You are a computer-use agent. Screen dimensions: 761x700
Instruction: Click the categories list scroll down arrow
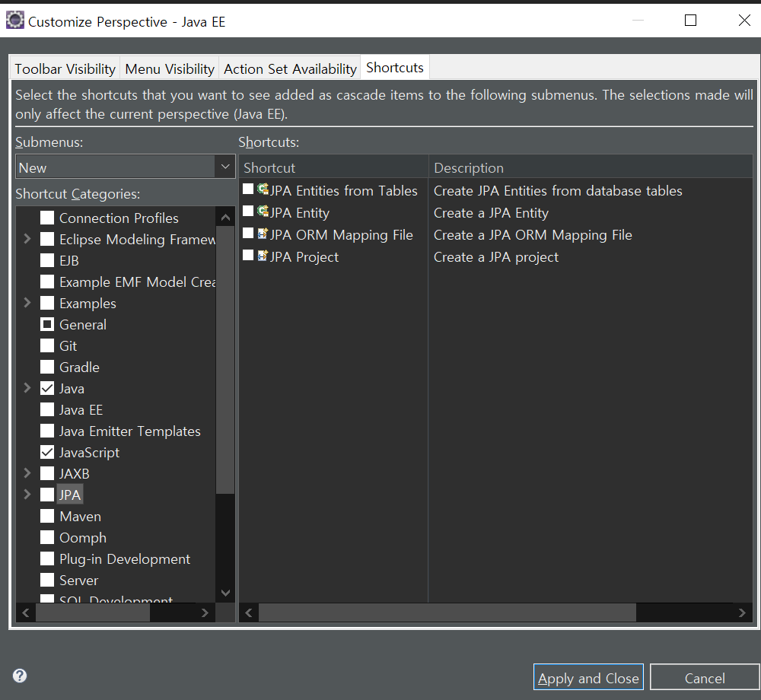225,592
